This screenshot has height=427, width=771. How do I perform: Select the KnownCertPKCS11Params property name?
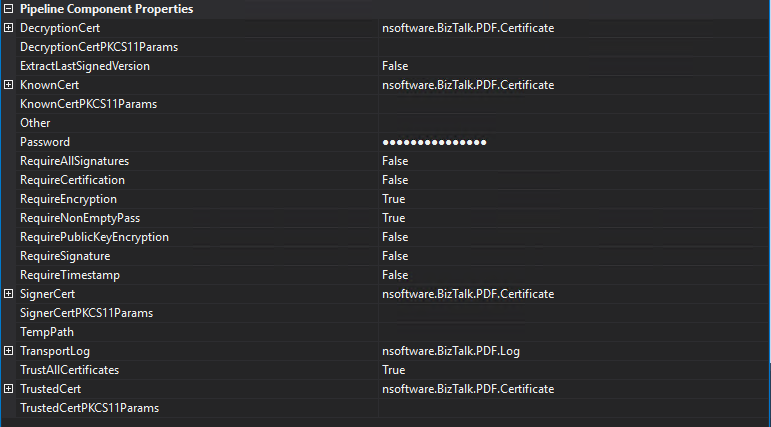89,104
